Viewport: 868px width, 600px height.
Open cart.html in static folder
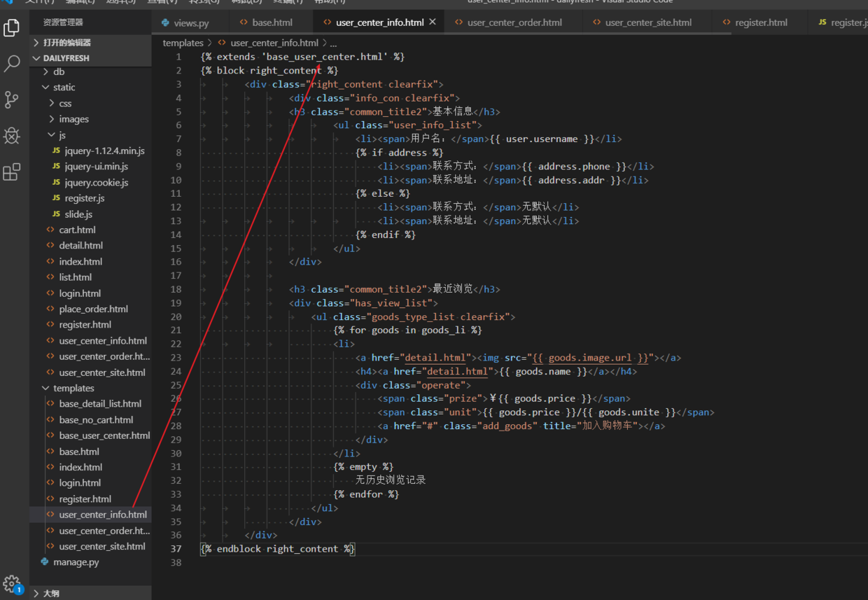(x=77, y=230)
